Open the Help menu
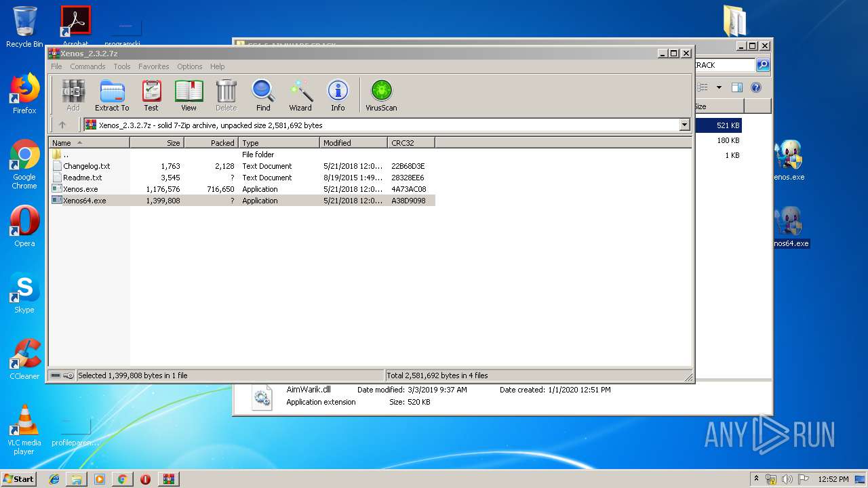The width and height of the screenshot is (868, 488). [x=217, y=66]
